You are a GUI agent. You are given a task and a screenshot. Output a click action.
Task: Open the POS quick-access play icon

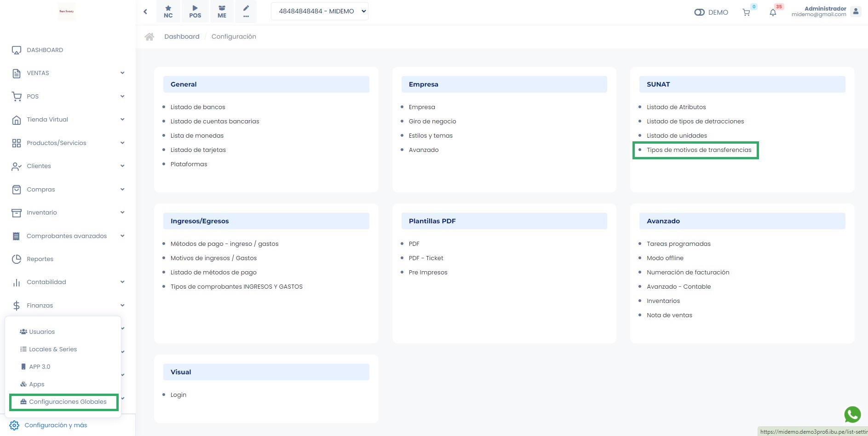195,12
